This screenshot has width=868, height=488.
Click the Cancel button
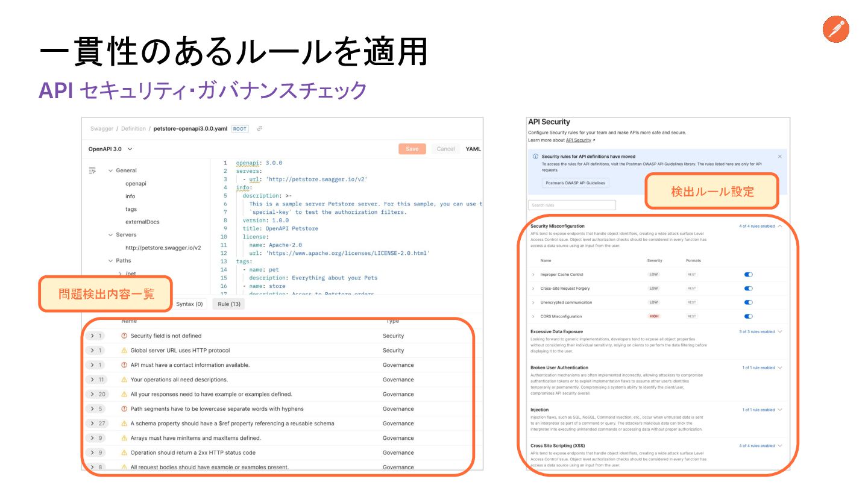click(x=445, y=149)
